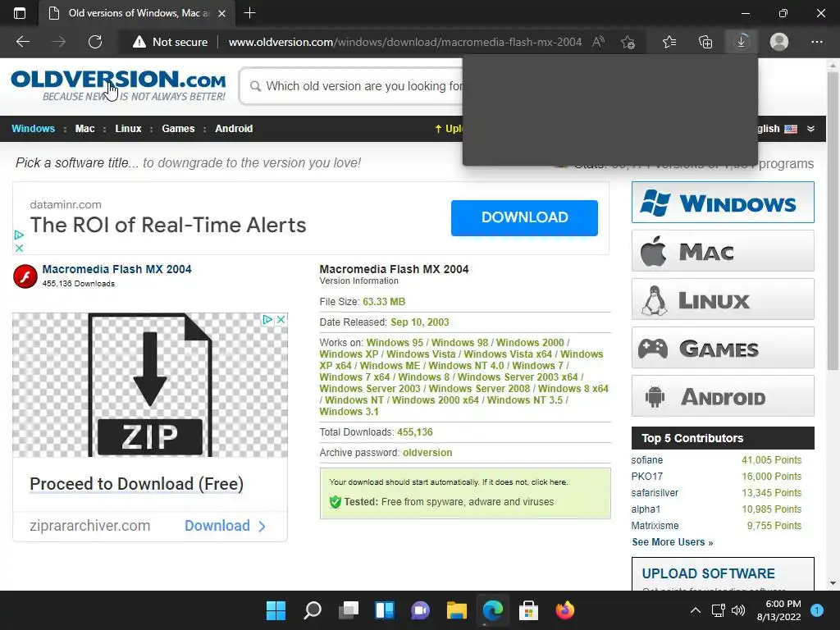Screen dimensions: 840x630
Task: Open Windows Start menu
Action: 276,610
